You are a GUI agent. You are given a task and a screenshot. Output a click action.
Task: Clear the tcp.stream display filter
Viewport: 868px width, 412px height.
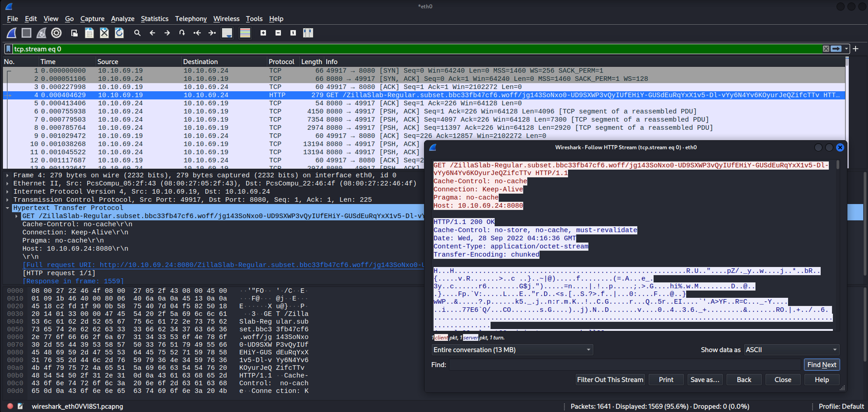click(x=826, y=49)
